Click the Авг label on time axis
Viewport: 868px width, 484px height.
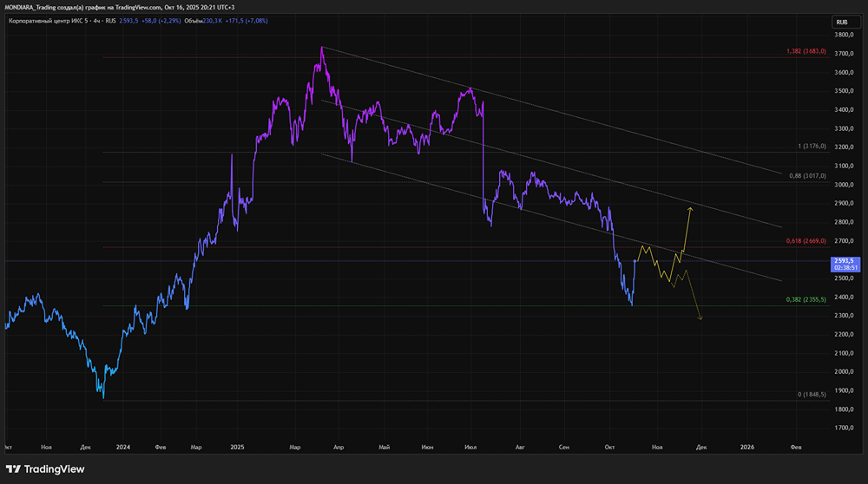pyautogui.click(x=520, y=447)
